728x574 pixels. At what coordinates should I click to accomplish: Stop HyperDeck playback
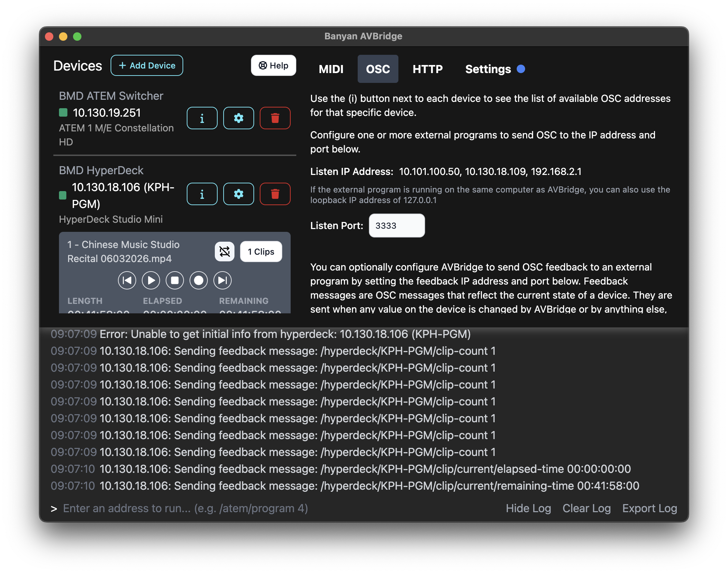click(x=175, y=280)
